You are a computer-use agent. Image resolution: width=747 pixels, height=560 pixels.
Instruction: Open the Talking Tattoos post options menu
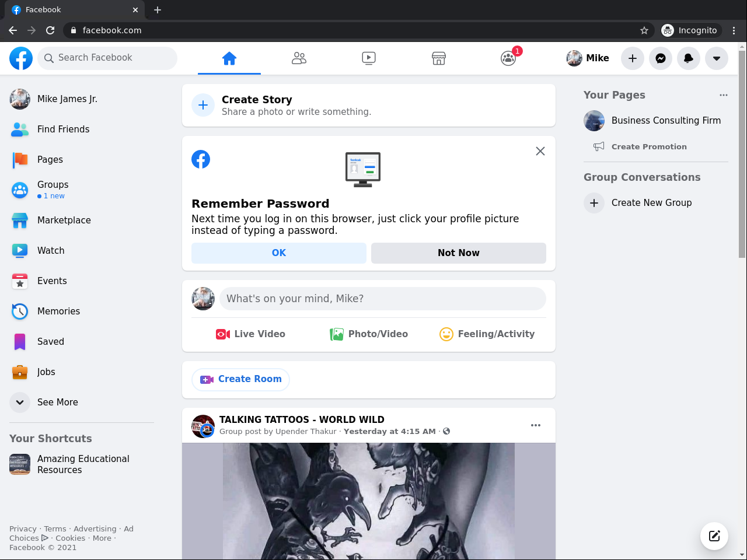point(536,425)
